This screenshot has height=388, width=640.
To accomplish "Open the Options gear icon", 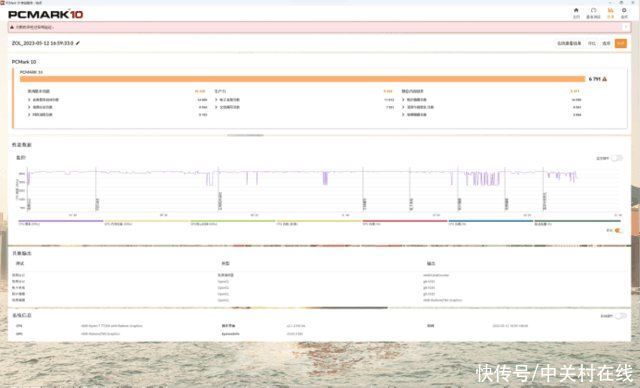I will (624, 10).
